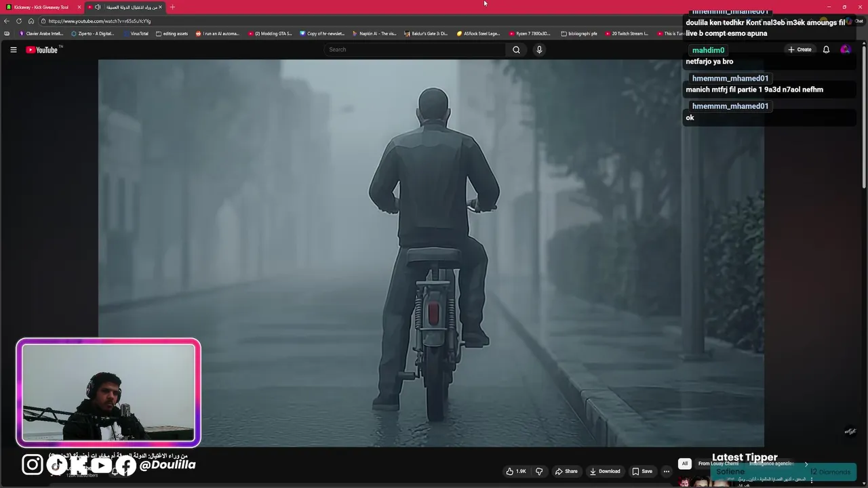Open options menu for first suggested video

point(811,480)
